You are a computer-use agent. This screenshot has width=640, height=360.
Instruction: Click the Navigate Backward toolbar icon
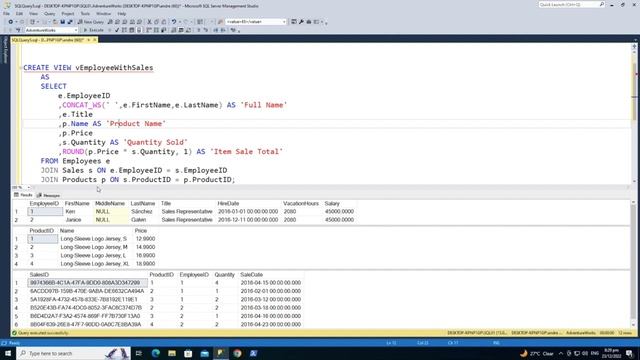click(x=11, y=22)
